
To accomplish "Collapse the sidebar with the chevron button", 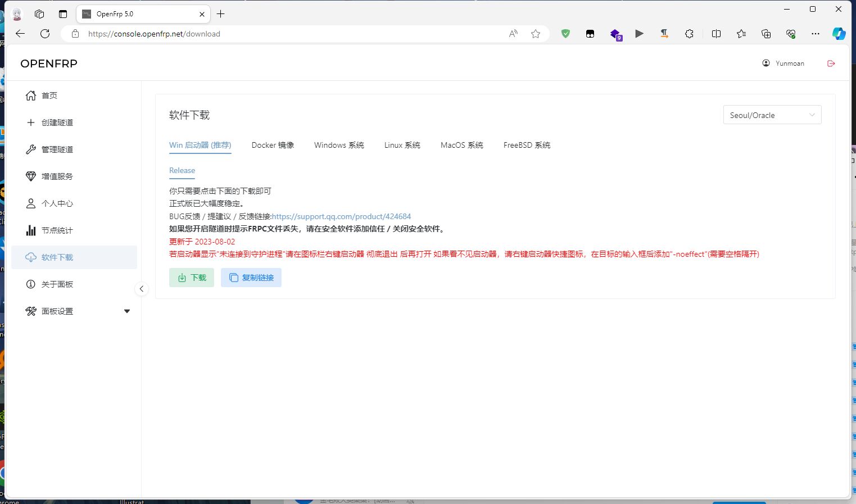I will coord(142,289).
